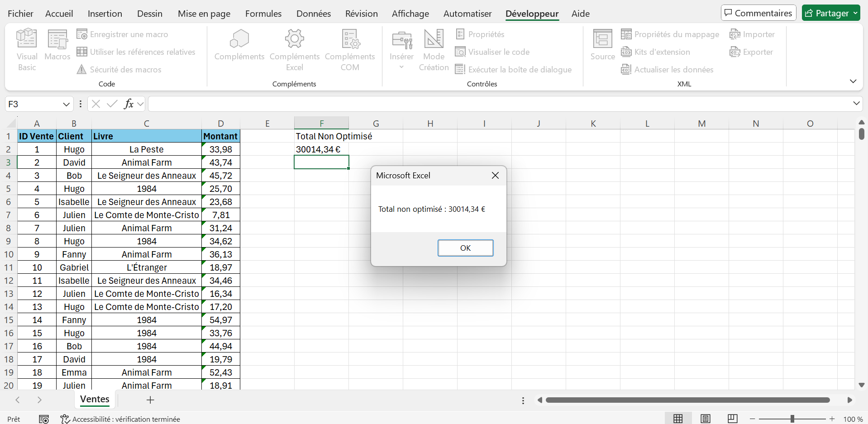Add a new sheet with plus icon
The width and height of the screenshot is (868, 424).
(150, 400)
